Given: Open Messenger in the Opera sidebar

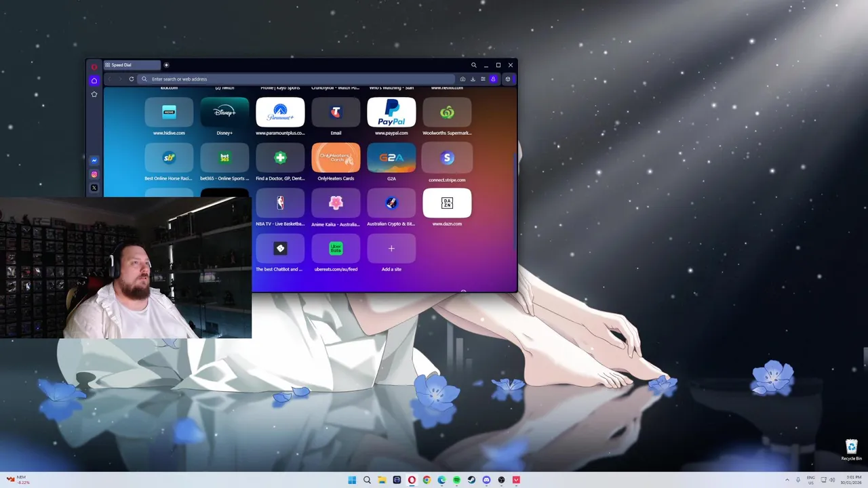Looking at the screenshot, I should pos(94,161).
